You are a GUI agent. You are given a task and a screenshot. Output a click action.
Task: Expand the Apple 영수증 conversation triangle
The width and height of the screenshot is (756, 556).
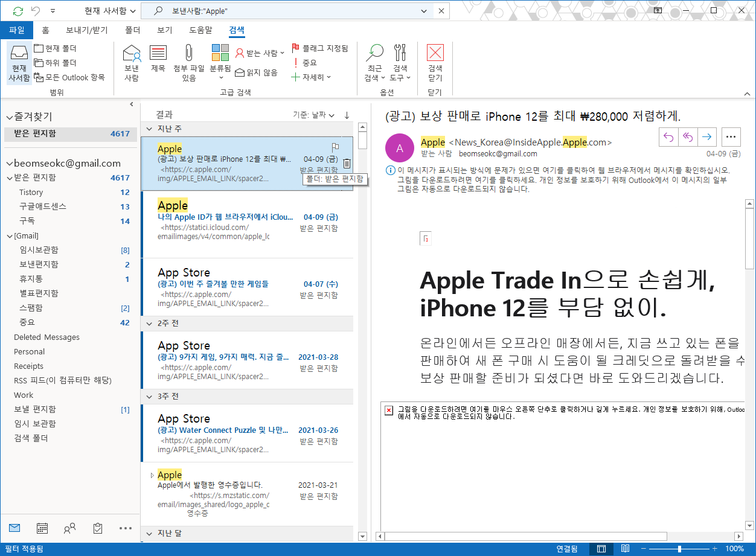pyautogui.click(x=152, y=475)
